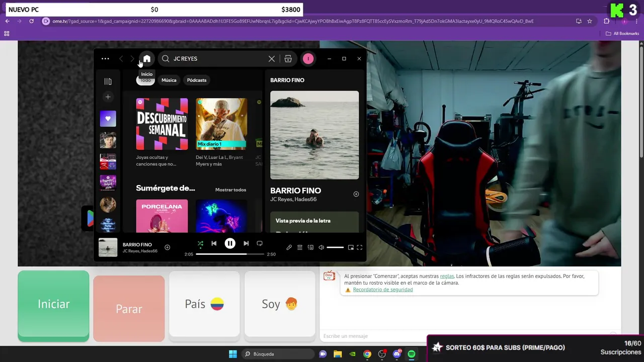
Task: Open the Porcelana album card
Action: 162,216
